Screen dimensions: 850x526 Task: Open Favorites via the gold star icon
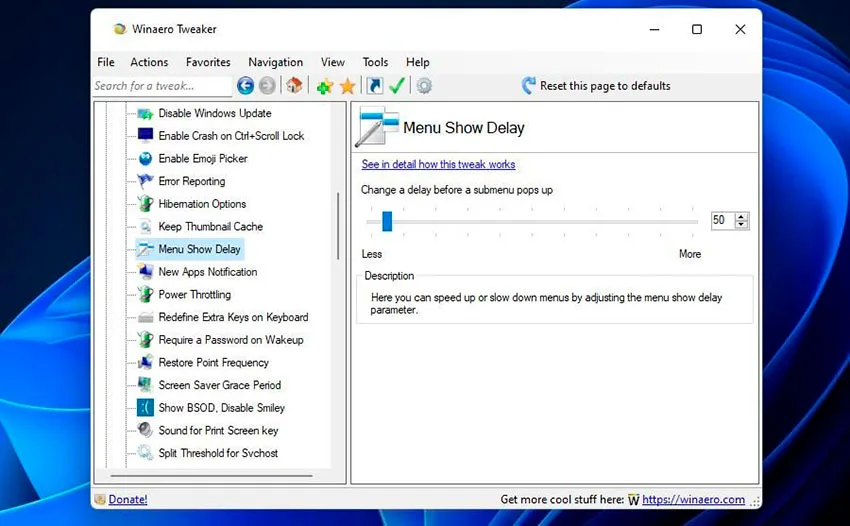pos(347,86)
